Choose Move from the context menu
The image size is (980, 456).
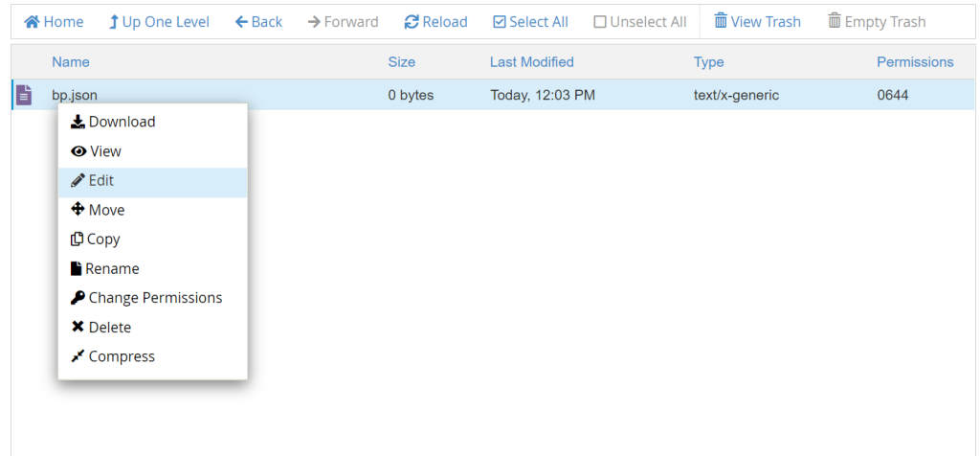[x=152, y=210]
